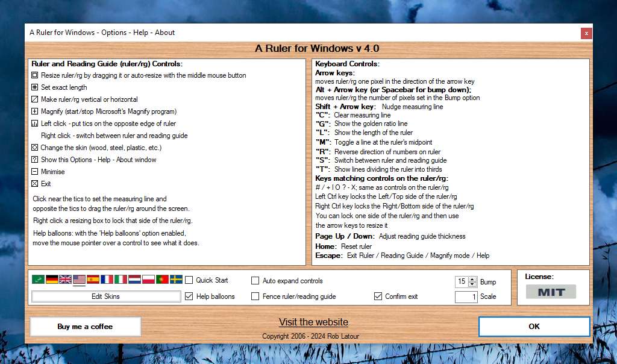Image resolution: width=617 pixels, height=364 pixels.
Task: Click "Show lines dividing the ruler into thirds"
Action: [388, 169]
